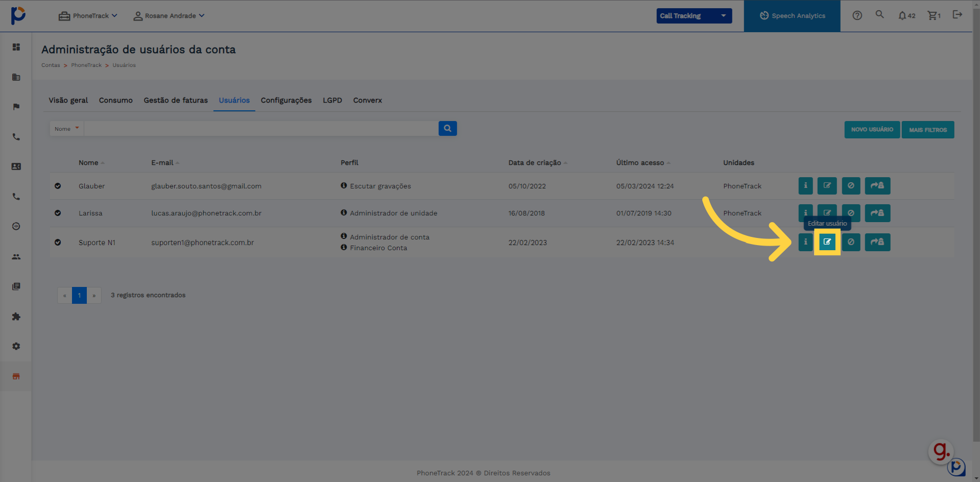The image size is (980, 482).
Task: Select the Usuários tab
Action: [x=234, y=101]
